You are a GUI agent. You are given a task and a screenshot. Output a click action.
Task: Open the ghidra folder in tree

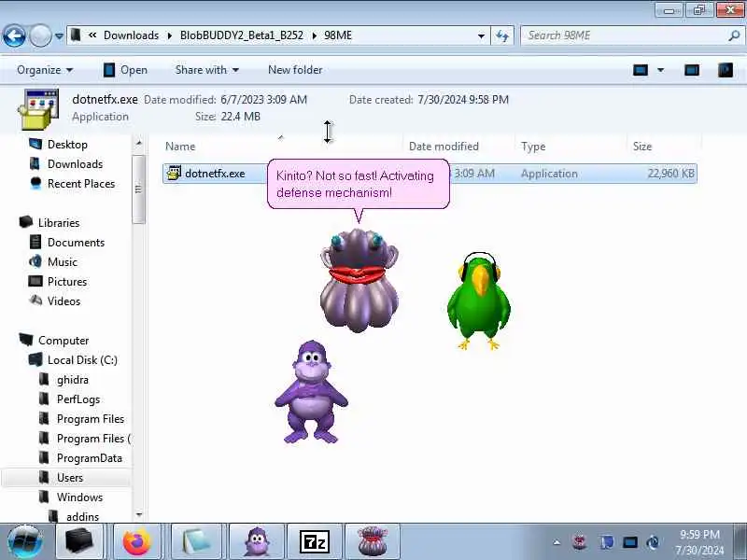point(73,380)
